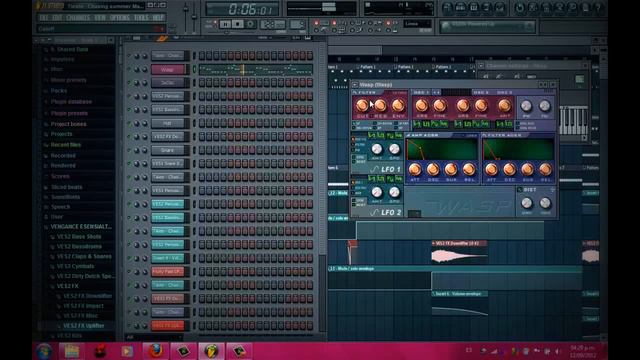Open the EDIT menu
The image size is (640, 360).
(x=57, y=18)
